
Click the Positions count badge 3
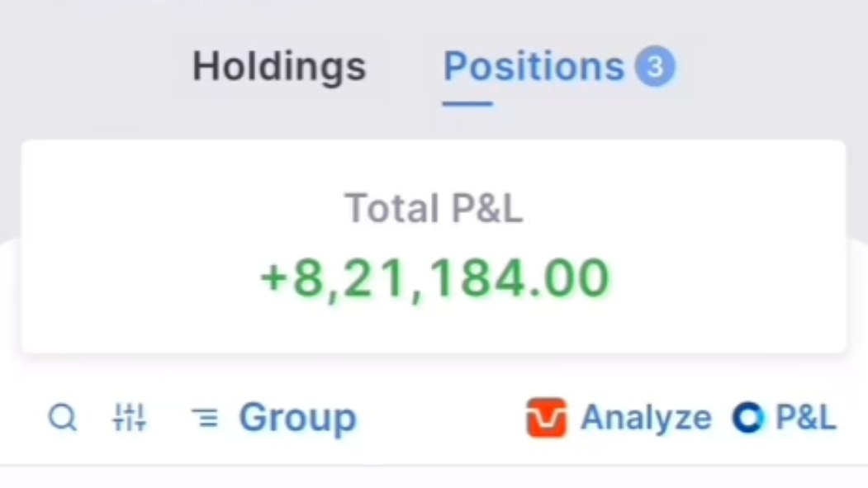pos(655,67)
